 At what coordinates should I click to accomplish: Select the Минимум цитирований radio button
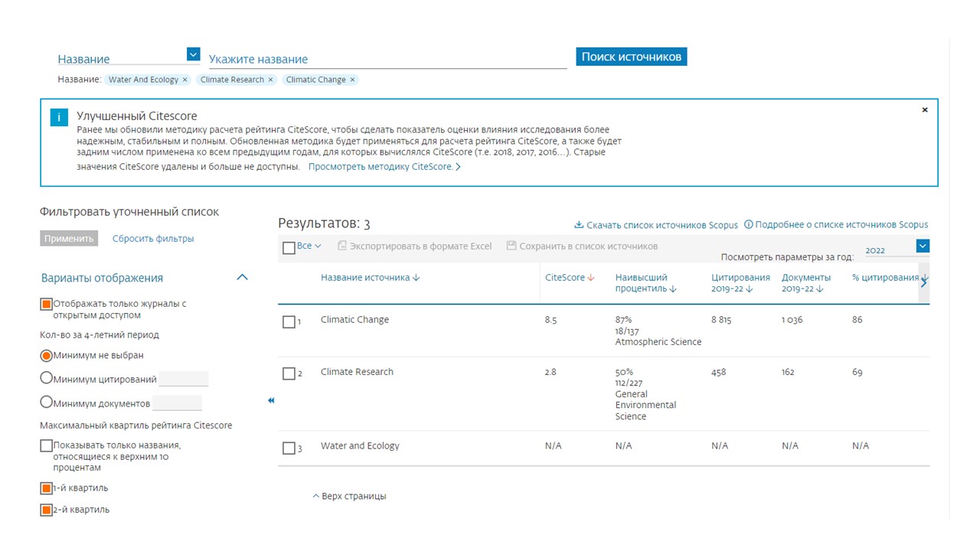point(46,378)
